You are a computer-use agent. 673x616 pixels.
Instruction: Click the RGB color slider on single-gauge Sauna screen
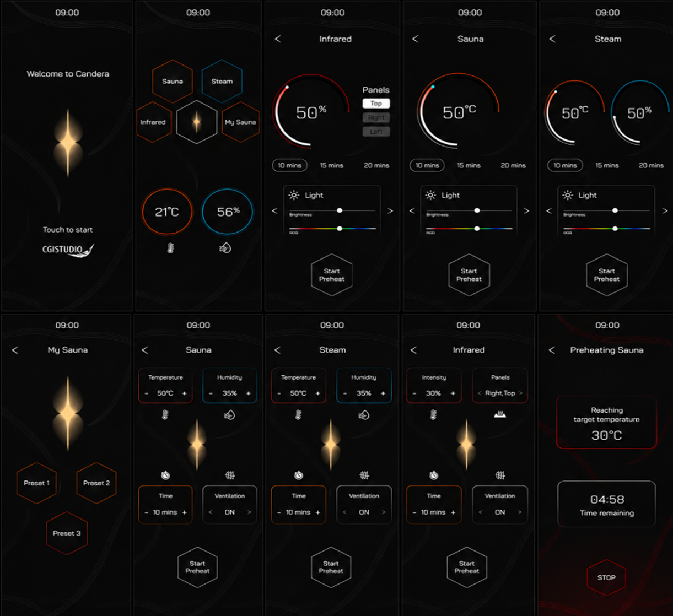click(469, 228)
